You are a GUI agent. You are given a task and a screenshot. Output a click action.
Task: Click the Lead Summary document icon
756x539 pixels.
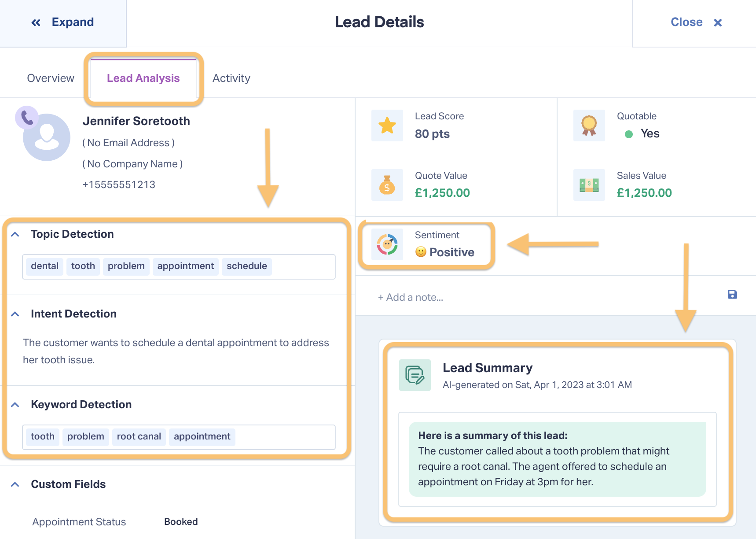pyautogui.click(x=415, y=375)
